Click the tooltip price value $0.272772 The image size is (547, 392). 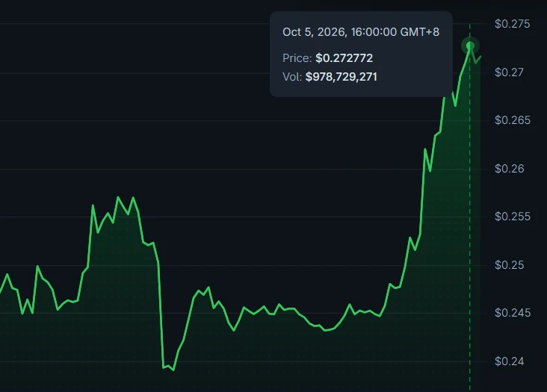[344, 57]
